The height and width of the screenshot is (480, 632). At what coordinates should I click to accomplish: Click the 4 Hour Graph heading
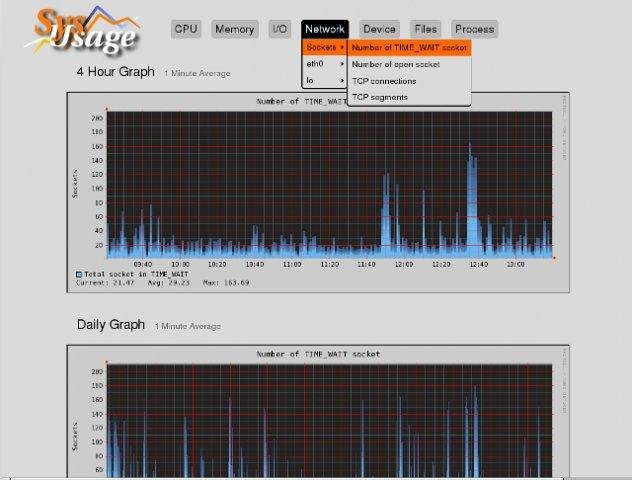point(116,72)
